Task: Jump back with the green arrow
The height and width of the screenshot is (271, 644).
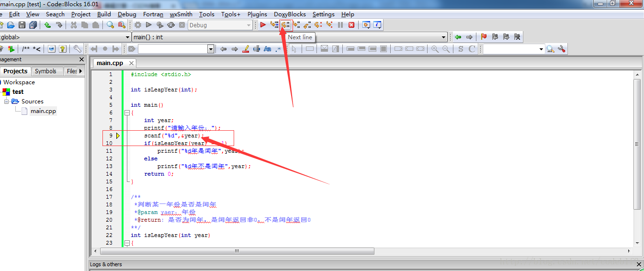Action: tap(458, 37)
